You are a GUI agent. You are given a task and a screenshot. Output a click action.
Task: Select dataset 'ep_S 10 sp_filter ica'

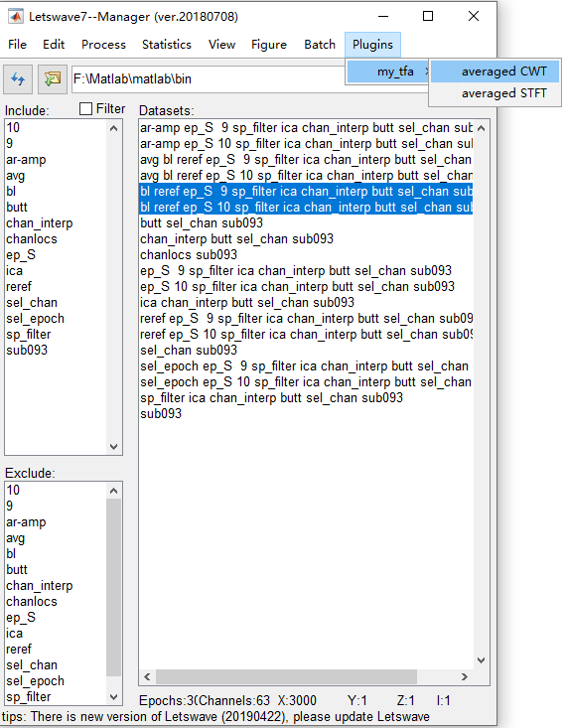(x=306, y=286)
